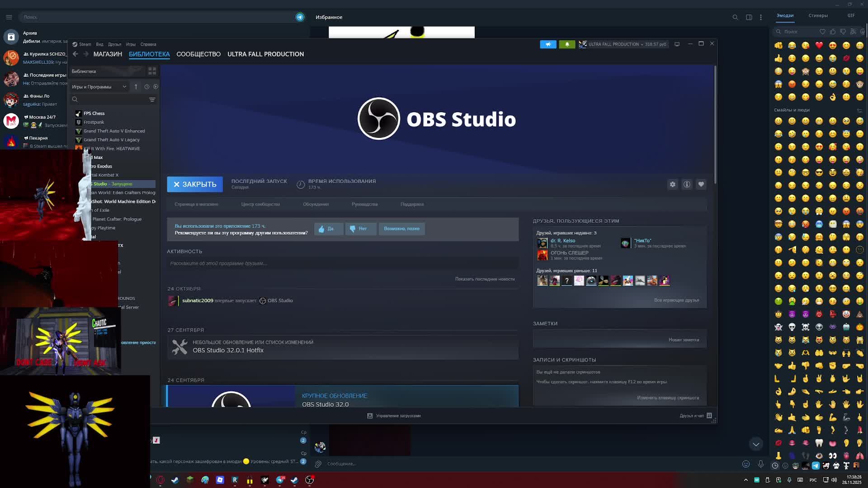Screen dimensions: 868x488
Task: Toggle show ready-to-play games only
Action: 156,87
